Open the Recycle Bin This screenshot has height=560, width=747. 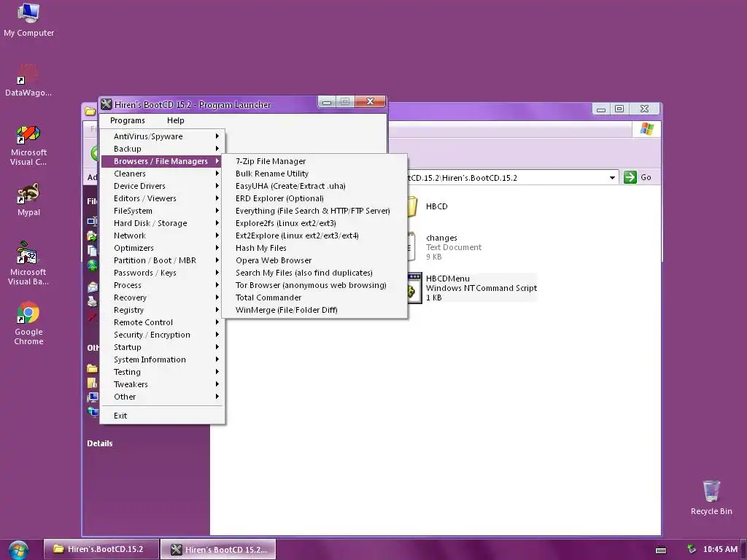[711, 497]
